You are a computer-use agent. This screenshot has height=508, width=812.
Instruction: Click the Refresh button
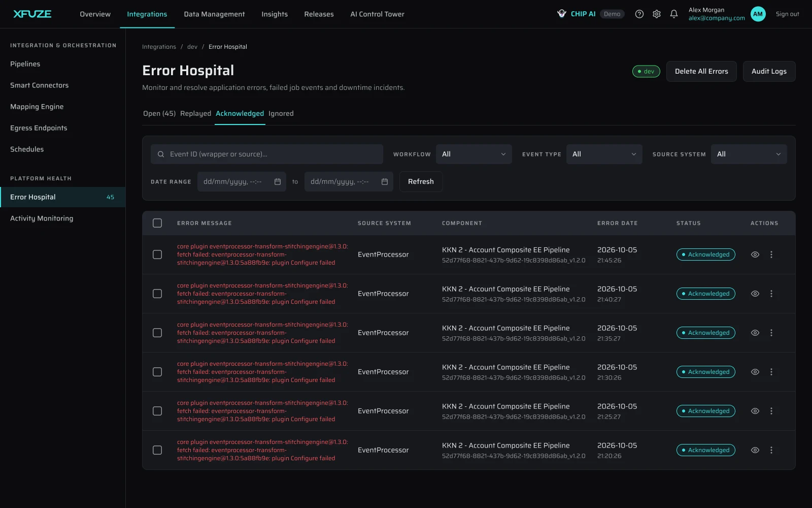click(x=421, y=181)
